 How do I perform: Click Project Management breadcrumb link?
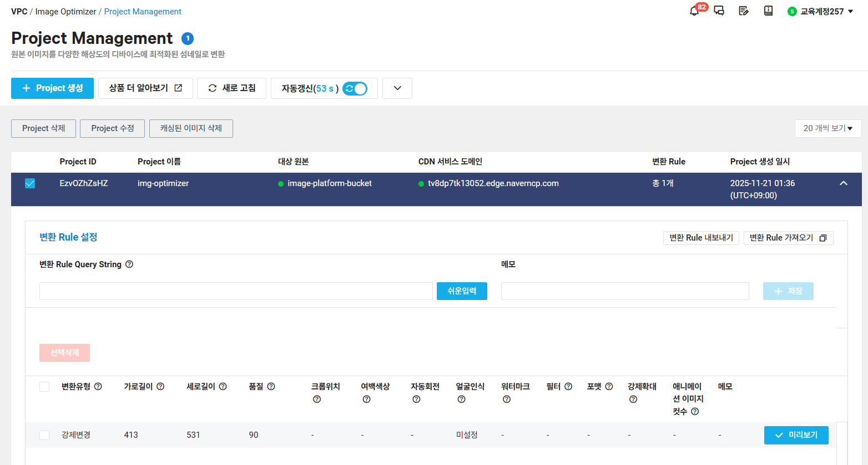pyautogui.click(x=143, y=12)
